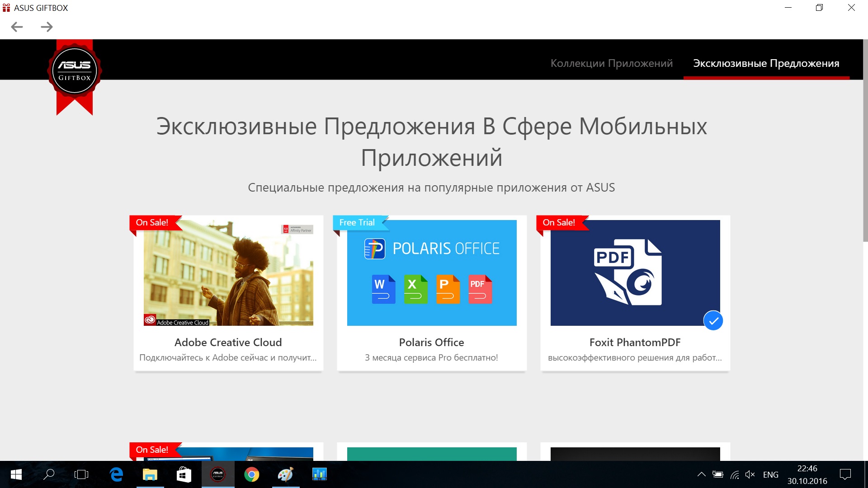Click the ASUS GiftBox ribbon logo
The image size is (868, 488).
click(x=75, y=77)
